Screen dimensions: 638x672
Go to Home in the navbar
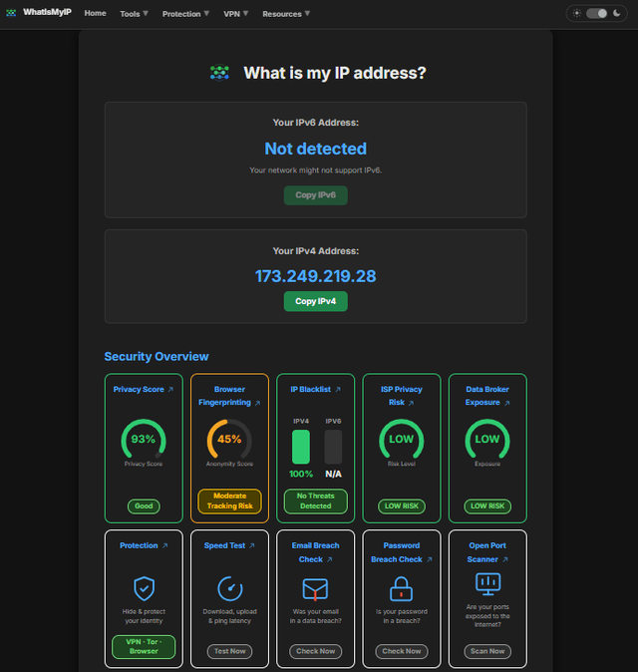click(x=95, y=13)
